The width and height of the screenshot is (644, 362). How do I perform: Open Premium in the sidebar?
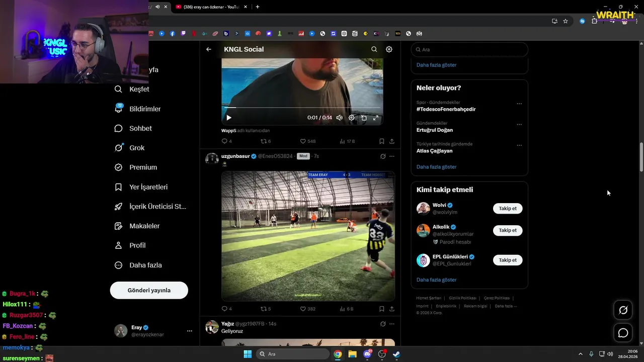(x=136, y=167)
